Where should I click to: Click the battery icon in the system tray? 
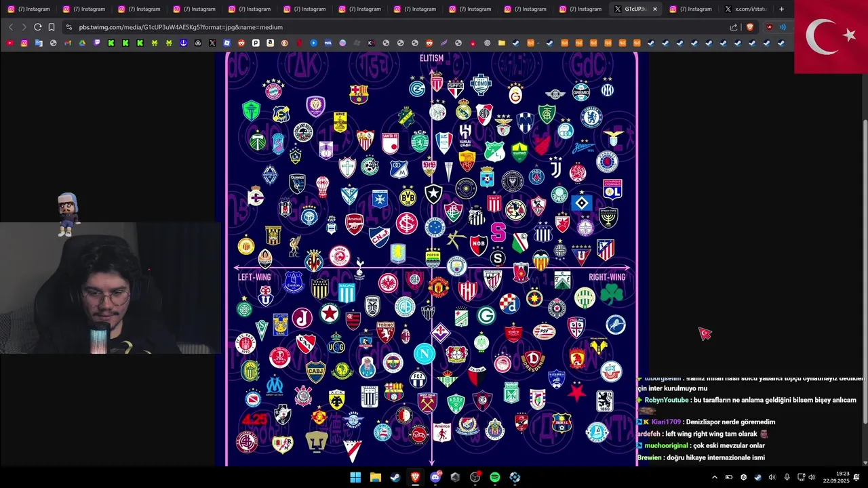coord(729,477)
